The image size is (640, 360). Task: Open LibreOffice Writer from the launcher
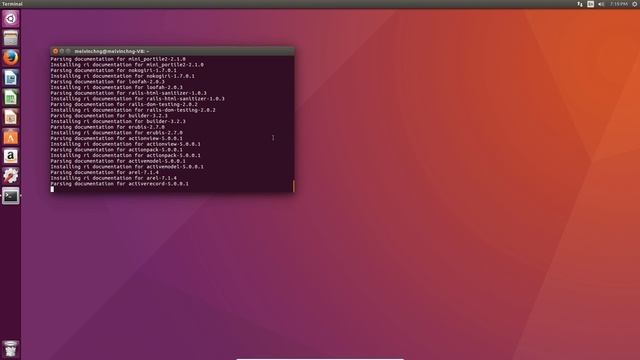click(x=11, y=78)
